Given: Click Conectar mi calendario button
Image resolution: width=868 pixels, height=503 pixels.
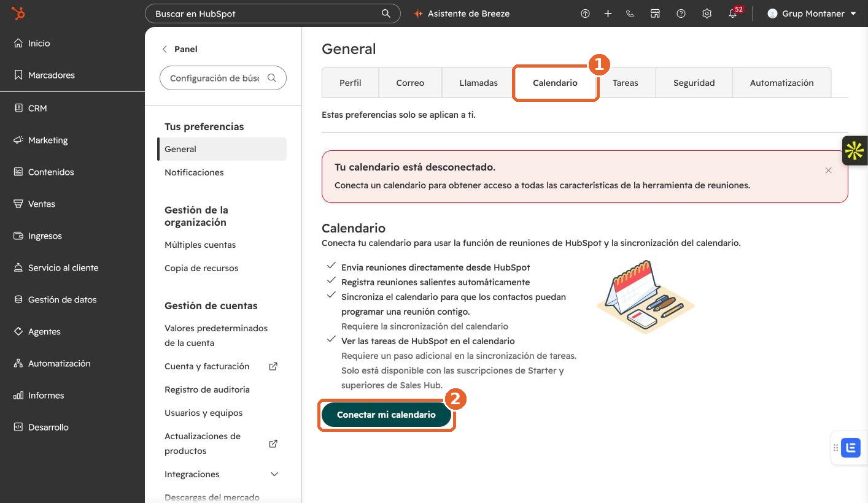Looking at the screenshot, I should [386, 415].
